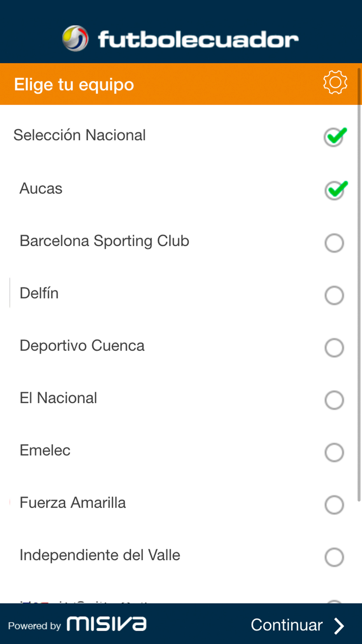Image resolution: width=362 pixels, height=644 pixels.
Task: Tap the Powered by text
Action: pyautogui.click(x=34, y=626)
